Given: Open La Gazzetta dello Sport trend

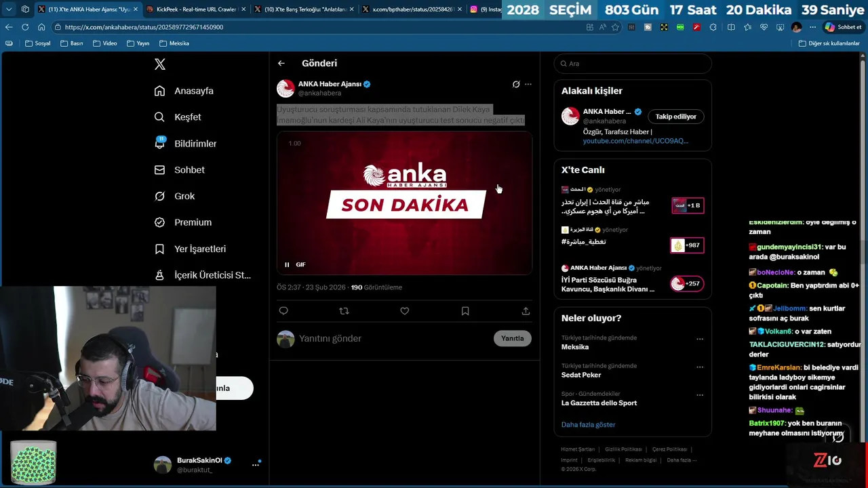Looking at the screenshot, I should tap(599, 403).
